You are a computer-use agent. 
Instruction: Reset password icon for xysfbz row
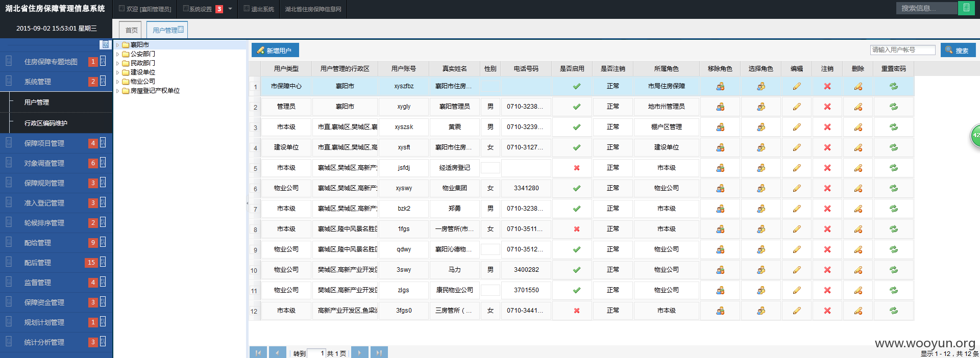(894, 86)
